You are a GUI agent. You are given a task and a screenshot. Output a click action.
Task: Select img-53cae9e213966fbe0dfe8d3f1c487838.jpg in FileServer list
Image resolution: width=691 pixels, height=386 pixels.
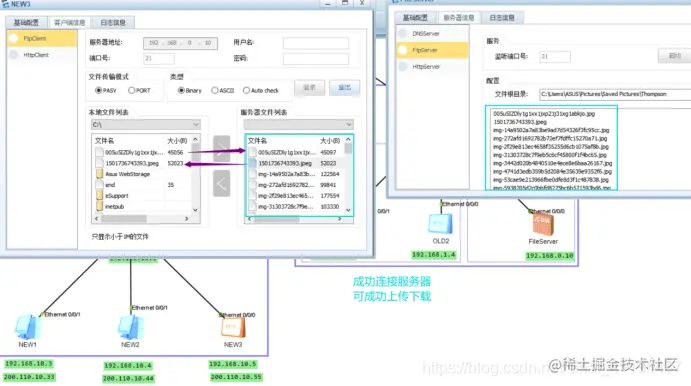(x=550, y=180)
